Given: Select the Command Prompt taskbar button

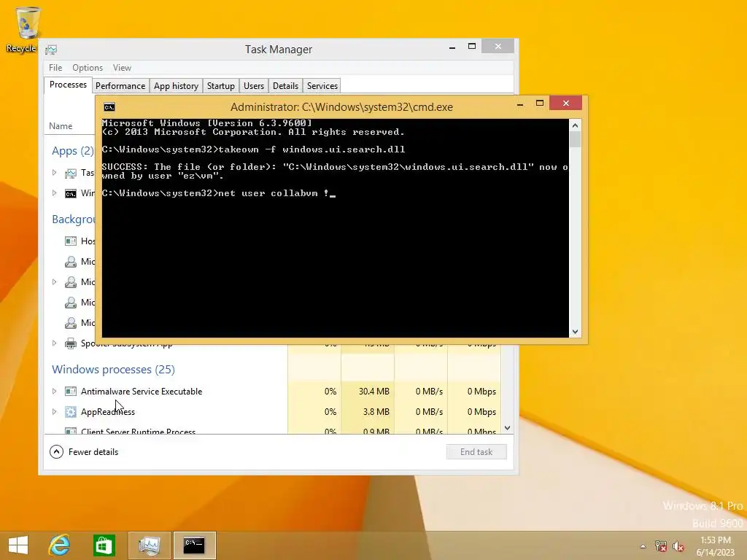Looking at the screenshot, I should point(194,545).
